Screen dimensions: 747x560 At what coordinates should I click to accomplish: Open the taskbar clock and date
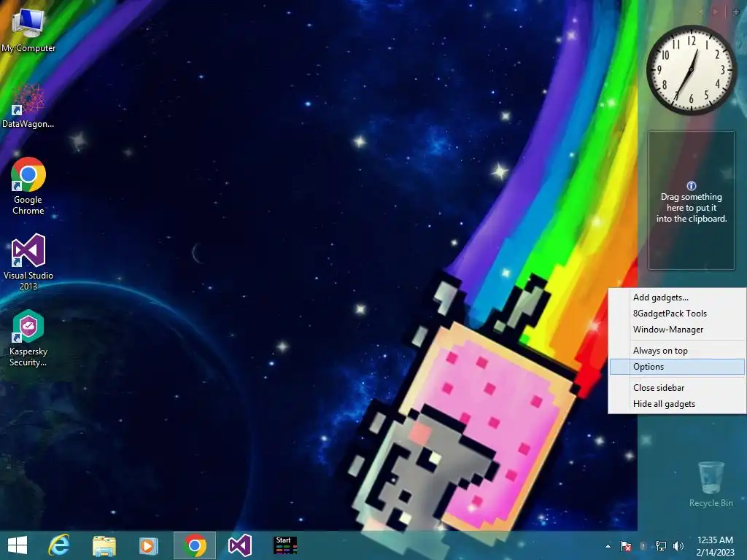715,546
